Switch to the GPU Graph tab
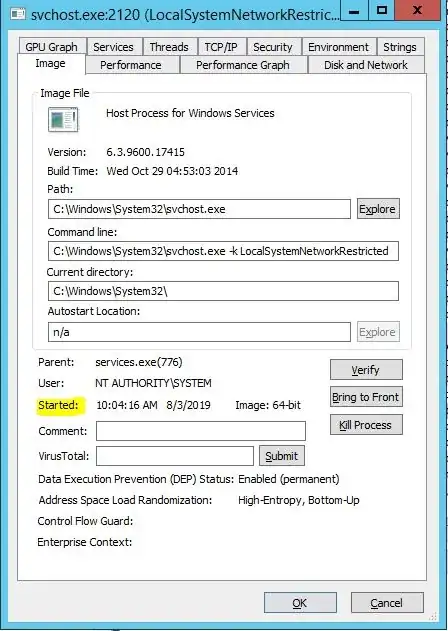The image size is (448, 631). (x=52, y=47)
